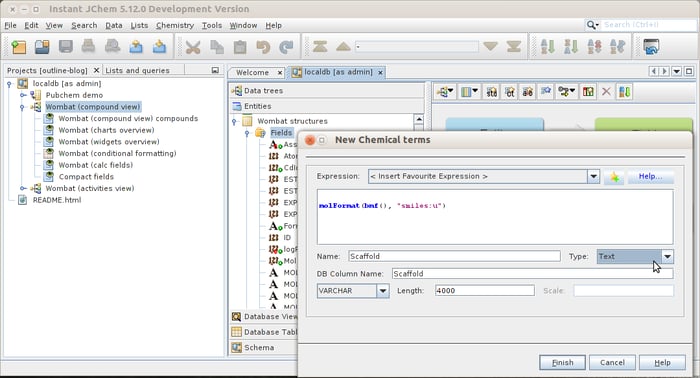Image resolution: width=700 pixels, height=378 pixels.
Task: Collapse the localdb [as admin] tree node
Action: click(x=9, y=83)
